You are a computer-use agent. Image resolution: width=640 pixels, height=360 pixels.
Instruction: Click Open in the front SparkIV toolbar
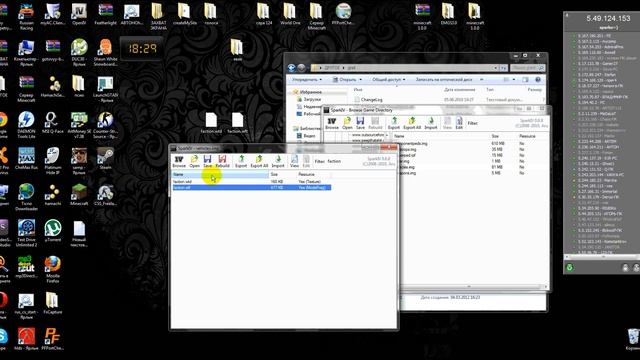click(194, 161)
